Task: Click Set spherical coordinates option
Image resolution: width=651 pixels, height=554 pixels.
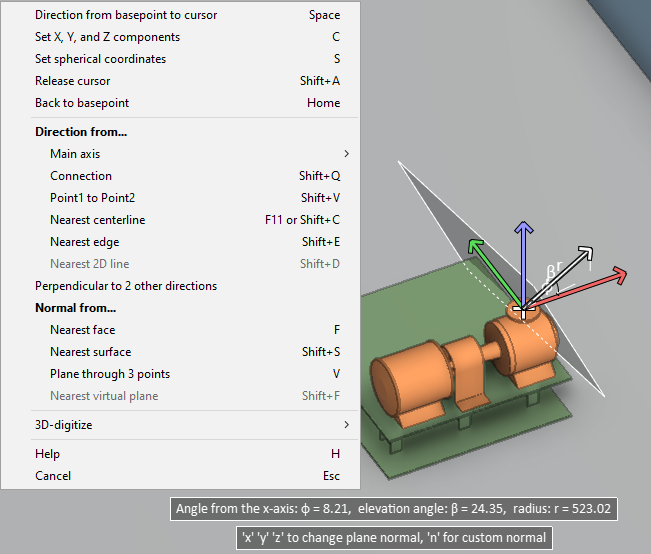Action: pyautogui.click(x=100, y=59)
